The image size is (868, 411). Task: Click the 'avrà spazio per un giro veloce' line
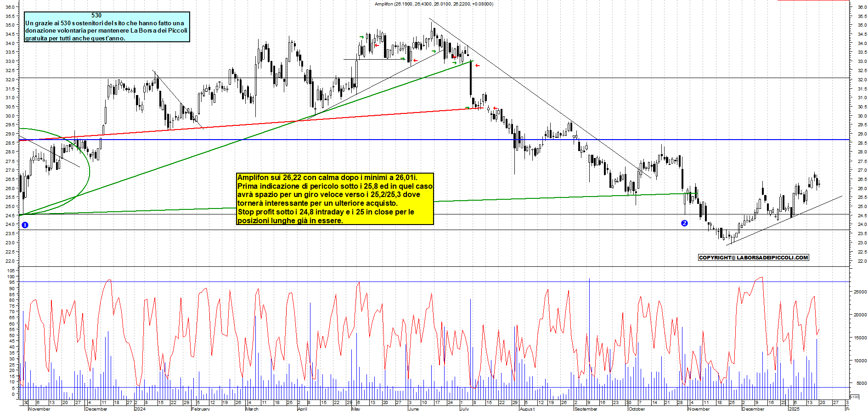pyautogui.click(x=329, y=194)
